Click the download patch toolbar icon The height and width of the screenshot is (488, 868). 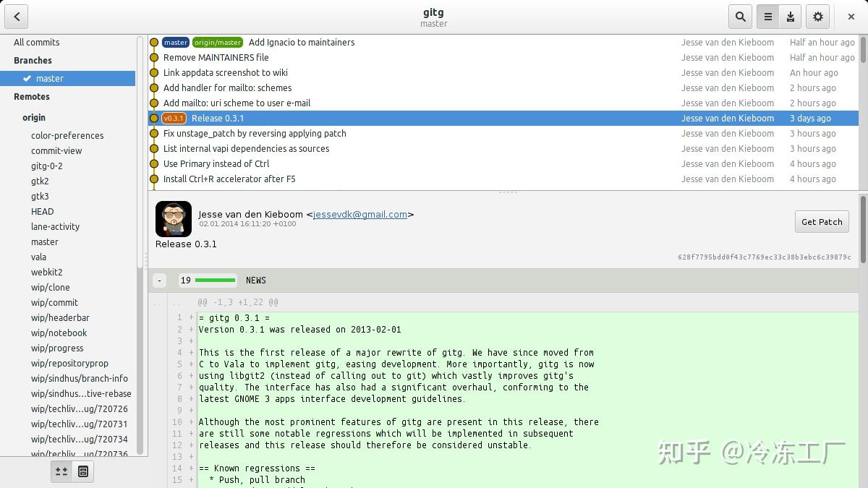click(790, 16)
